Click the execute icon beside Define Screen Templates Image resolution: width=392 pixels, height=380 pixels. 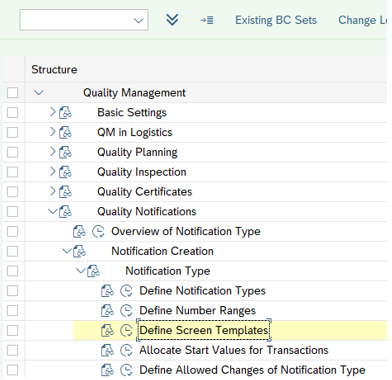point(126,330)
